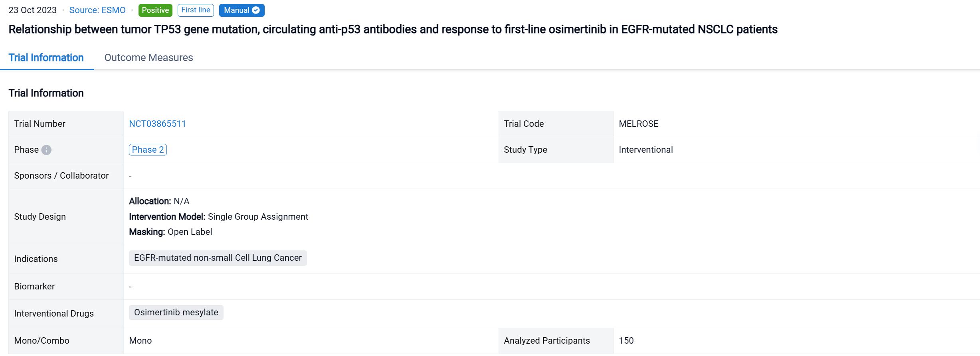Viewport: 980px width, 356px height.
Task: Click the Analyzed Participants value 150
Action: 626,341
